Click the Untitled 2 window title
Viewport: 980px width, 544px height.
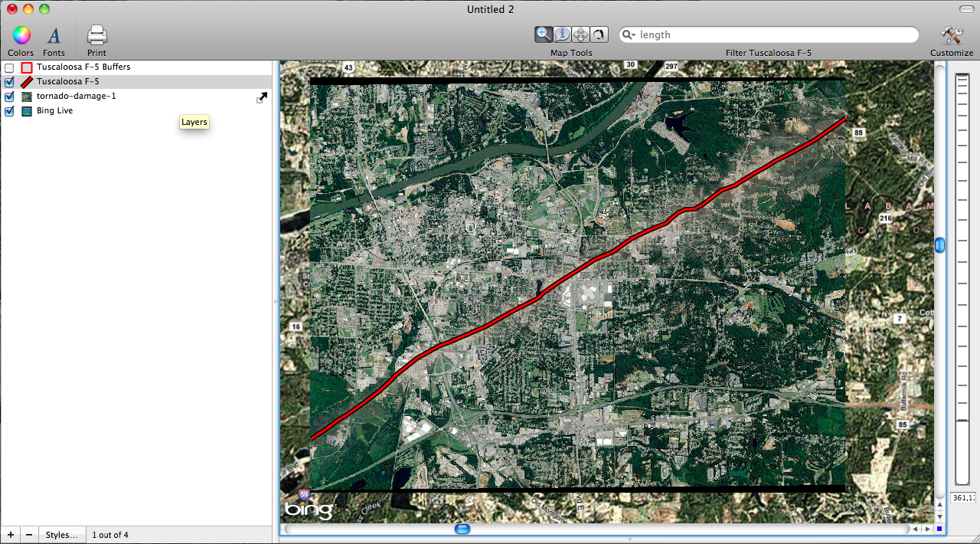(490, 9)
